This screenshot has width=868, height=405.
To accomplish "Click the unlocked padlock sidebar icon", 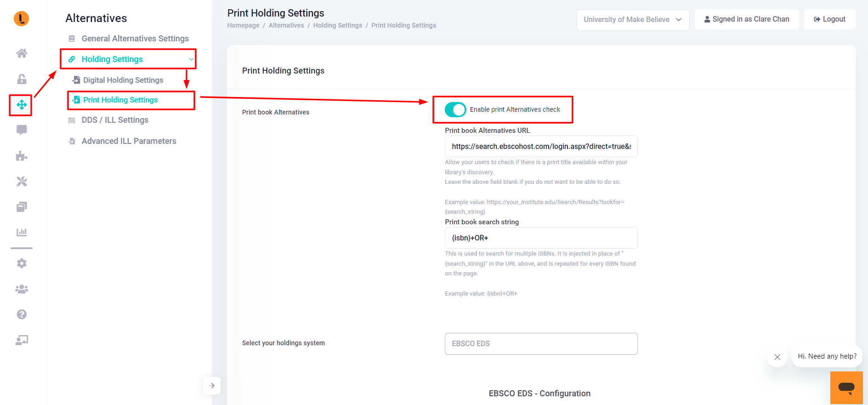I will (22, 79).
